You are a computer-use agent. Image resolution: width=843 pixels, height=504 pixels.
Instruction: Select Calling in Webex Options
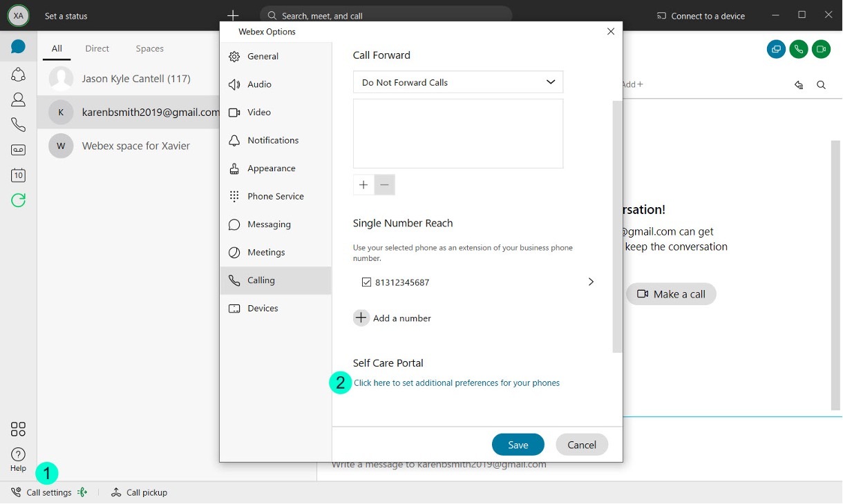click(x=275, y=280)
